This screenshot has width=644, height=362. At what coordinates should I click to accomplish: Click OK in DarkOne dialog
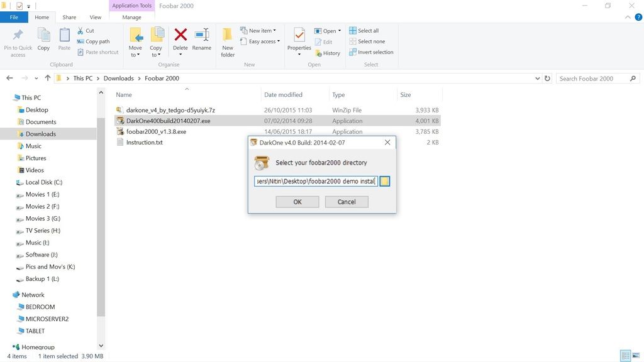click(x=297, y=202)
